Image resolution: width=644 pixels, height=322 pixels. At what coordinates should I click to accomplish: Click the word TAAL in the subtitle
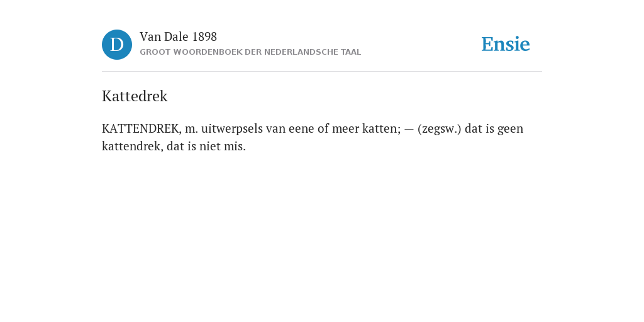(351, 52)
